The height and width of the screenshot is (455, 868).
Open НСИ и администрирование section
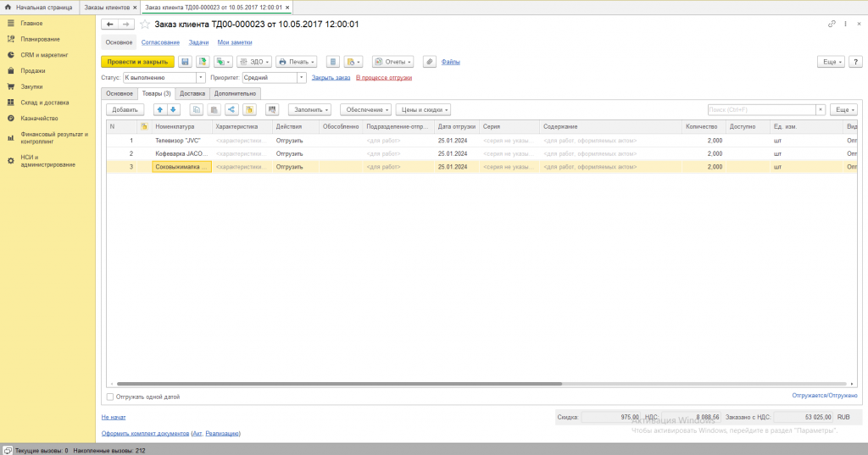[x=47, y=161]
